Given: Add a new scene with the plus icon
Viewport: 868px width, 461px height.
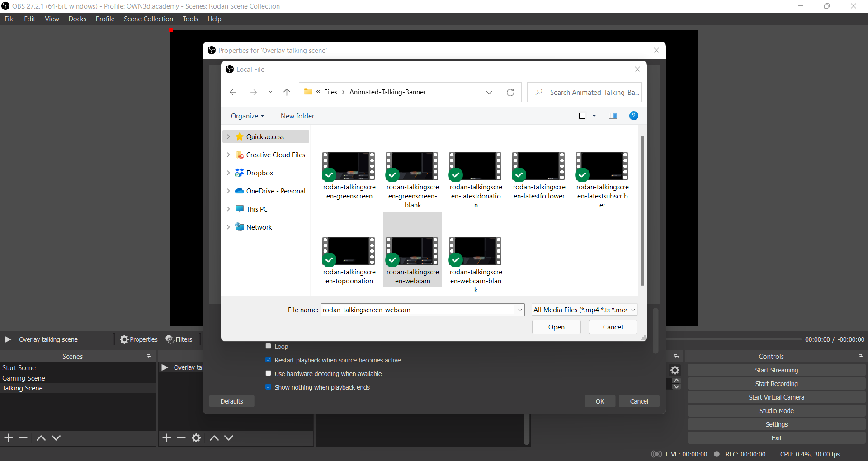Looking at the screenshot, I should (9, 438).
